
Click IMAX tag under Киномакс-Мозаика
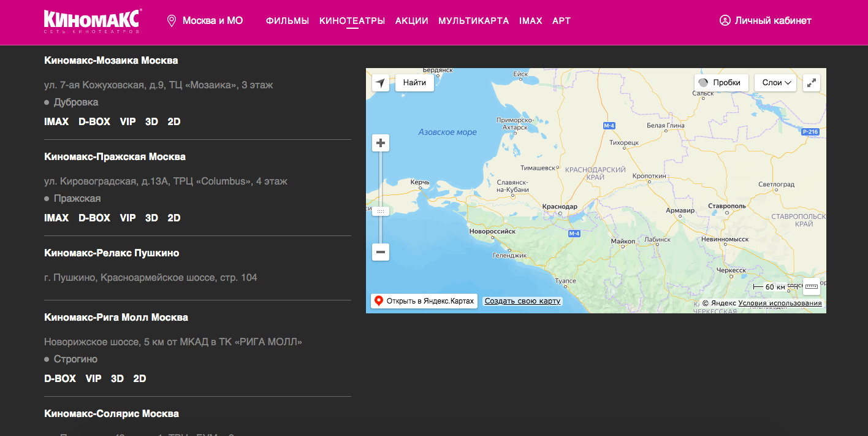[x=56, y=122]
